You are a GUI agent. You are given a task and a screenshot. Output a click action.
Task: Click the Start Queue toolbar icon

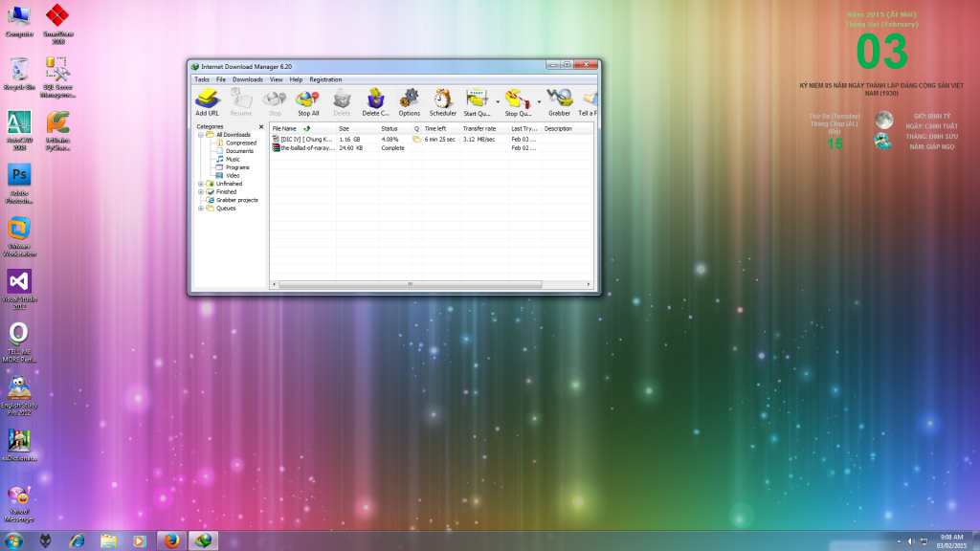coord(477,99)
